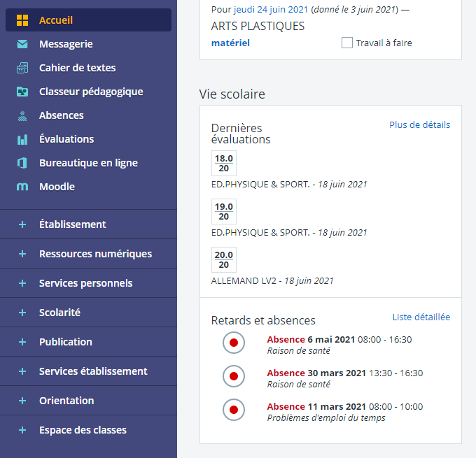This screenshot has width=476, height=458.
Task: Check the Travail à faire checkbox
Action: (x=347, y=43)
